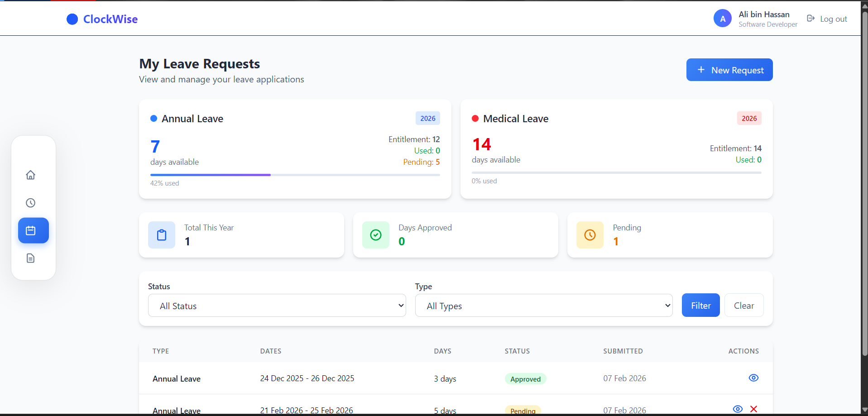Click the Annual Leave usage progress bar

click(x=295, y=175)
